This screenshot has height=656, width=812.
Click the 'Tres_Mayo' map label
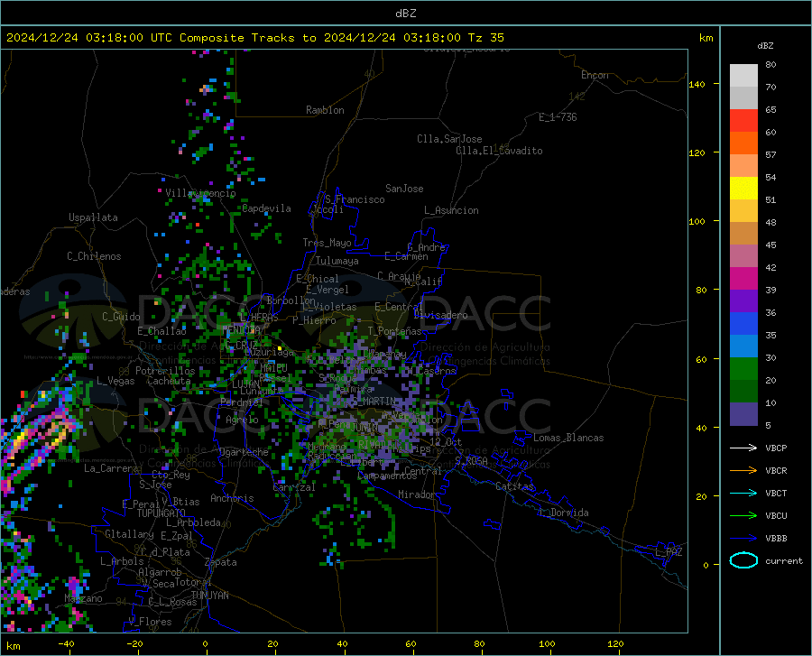(327, 243)
